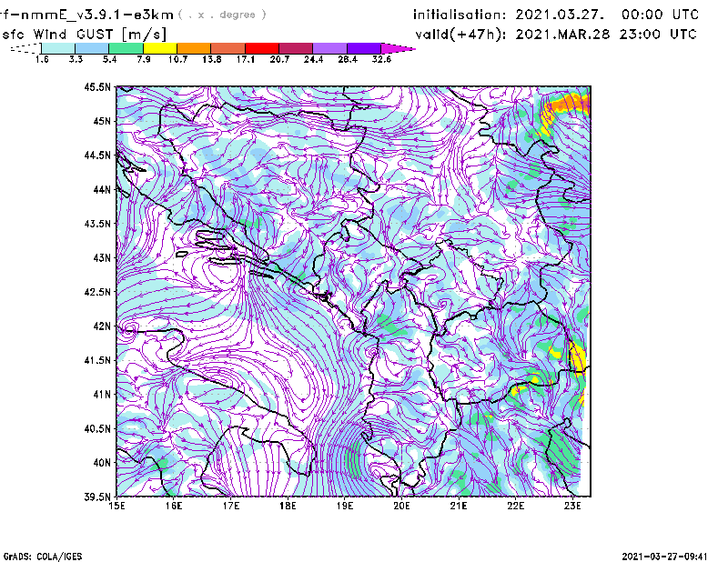The height and width of the screenshot is (562, 728).
Task: Select the orange 10.7–13.8 legend swatch
Action: (194, 48)
